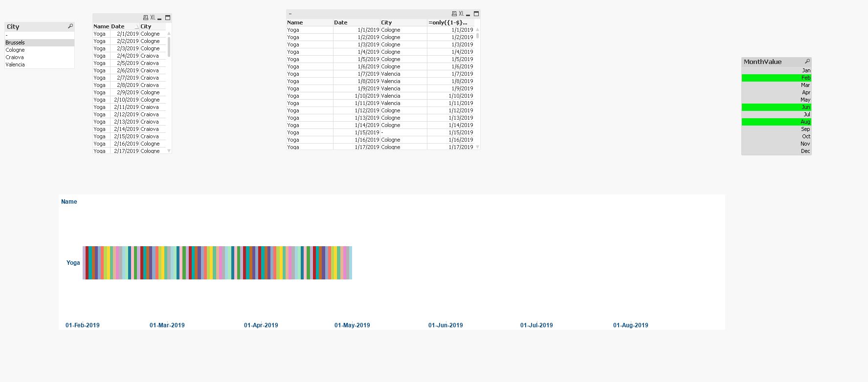Deselect Jun in MonthValue list
The height and width of the screenshot is (382, 868).
pyautogui.click(x=777, y=107)
